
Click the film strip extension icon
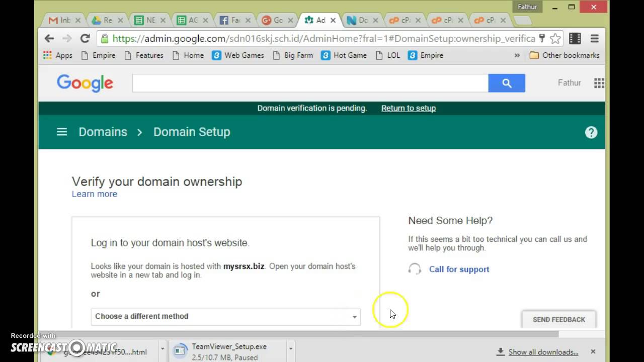[575, 38]
